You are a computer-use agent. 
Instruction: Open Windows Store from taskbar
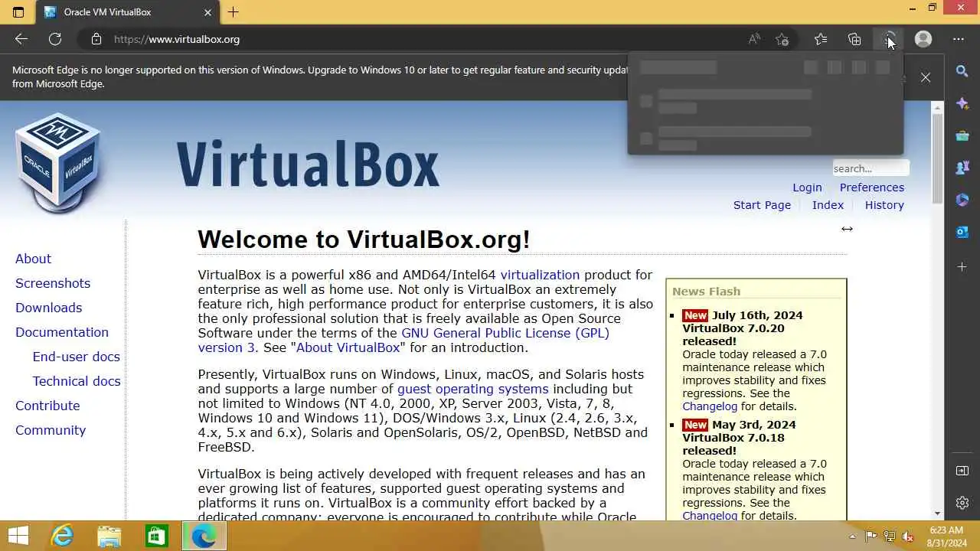[157, 536]
